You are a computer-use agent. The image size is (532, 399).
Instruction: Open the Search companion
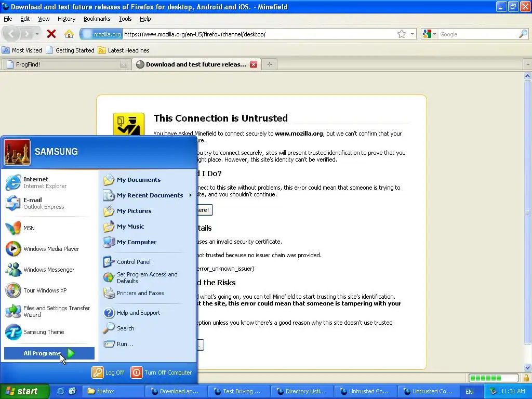[x=148, y=328]
